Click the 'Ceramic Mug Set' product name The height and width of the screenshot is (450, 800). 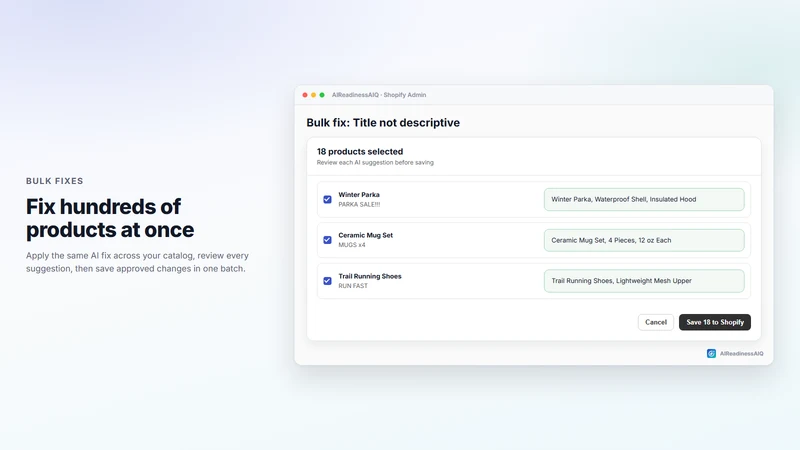(x=366, y=235)
